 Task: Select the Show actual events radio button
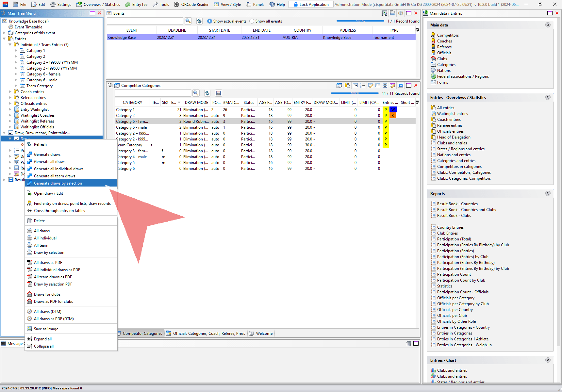210,21
